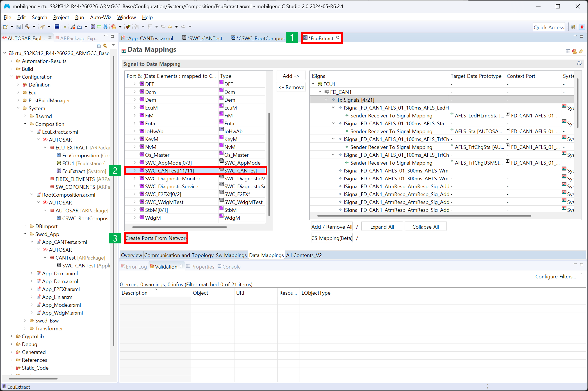The image size is (588, 391).
Task: Click the yellow refresh arrows in Data Mappings header
Action: click(581, 51)
